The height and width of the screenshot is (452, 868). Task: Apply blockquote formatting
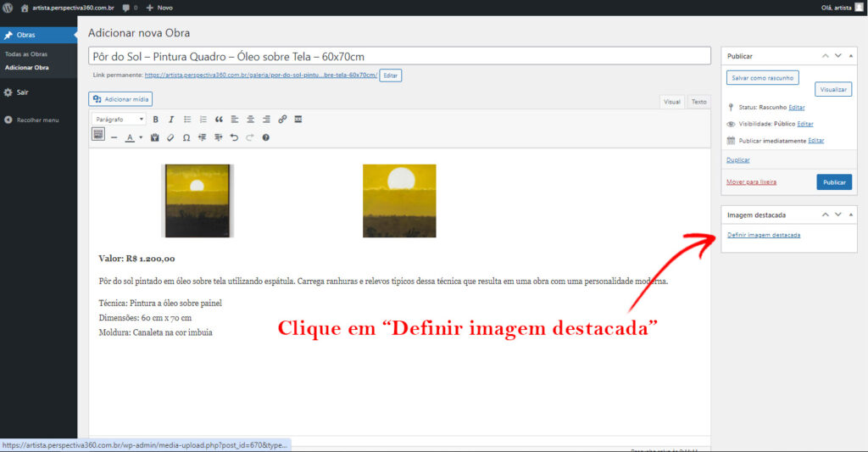pos(219,119)
